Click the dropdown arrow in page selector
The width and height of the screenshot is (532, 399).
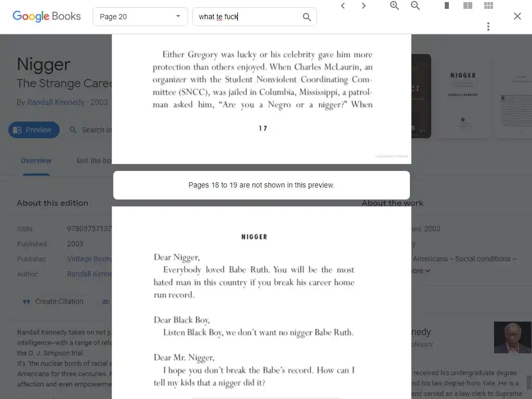178,16
